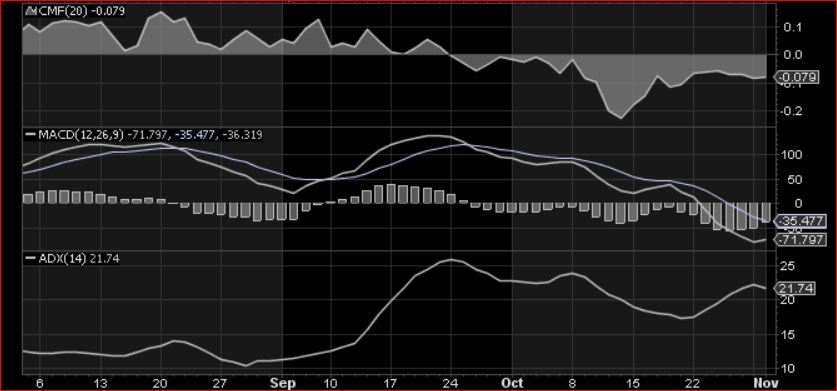Click the -0.079 CMF value tag
The image size is (837, 391).
[797, 77]
